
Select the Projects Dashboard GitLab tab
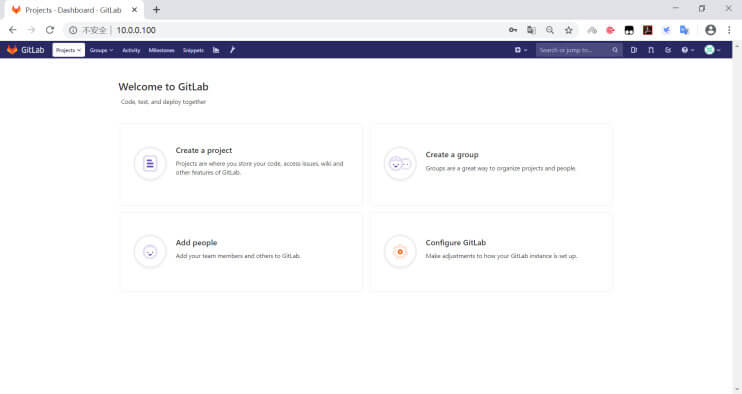pyautogui.click(x=73, y=10)
